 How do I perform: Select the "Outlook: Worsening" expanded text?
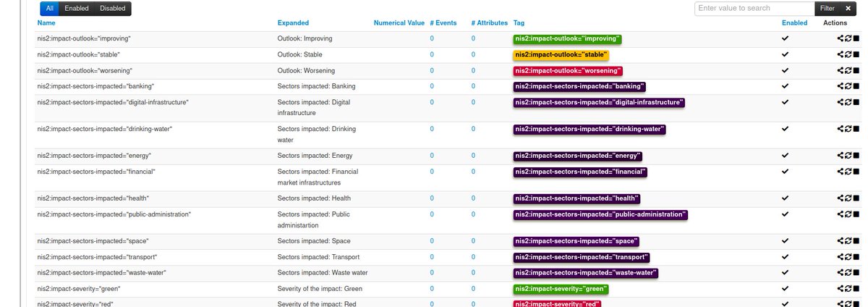click(x=307, y=71)
